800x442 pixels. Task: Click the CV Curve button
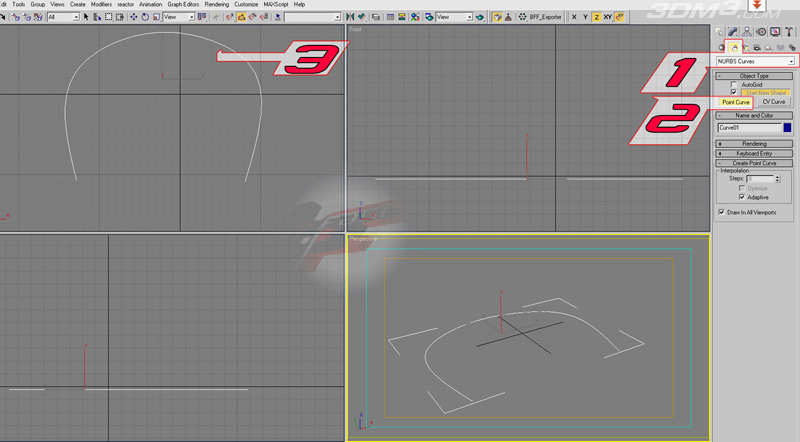point(774,102)
